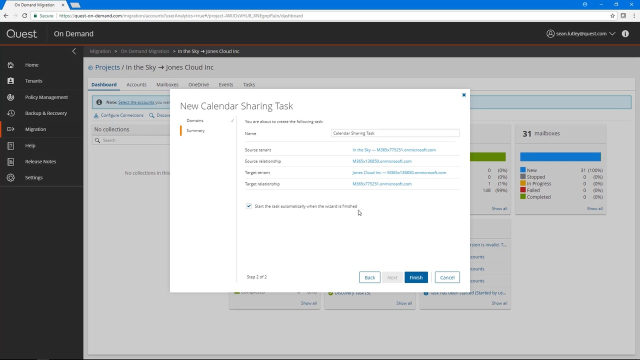Image resolution: width=640 pixels, height=360 pixels.
Task: Switch to the Dashboard tab
Action: tap(104, 84)
